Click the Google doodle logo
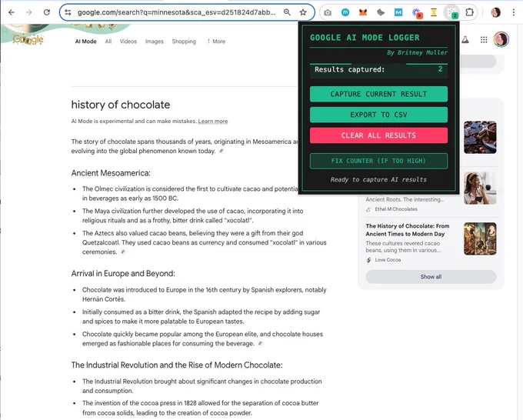The width and height of the screenshot is (523, 420). pyautogui.click(x=28, y=39)
